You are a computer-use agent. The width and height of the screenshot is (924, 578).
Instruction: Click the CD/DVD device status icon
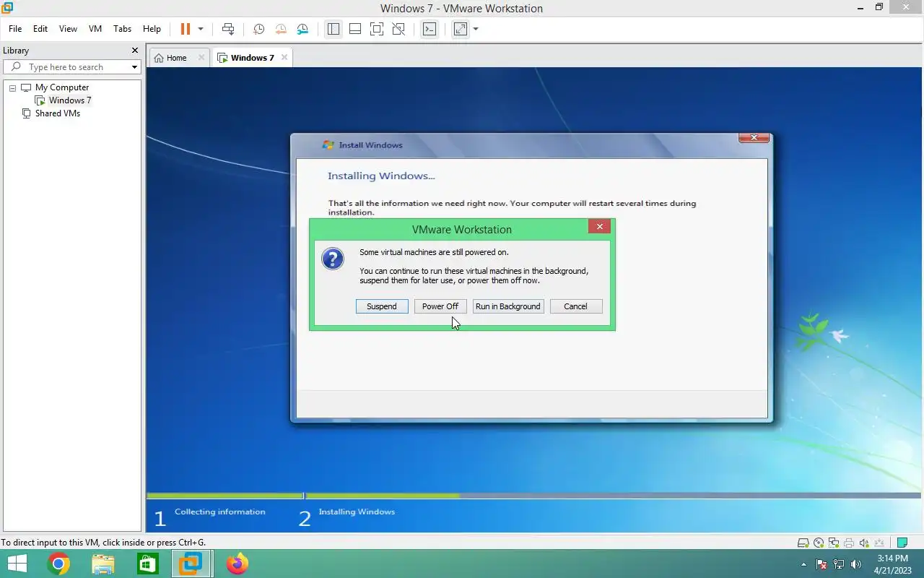pyautogui.click(x=819, y=543)
